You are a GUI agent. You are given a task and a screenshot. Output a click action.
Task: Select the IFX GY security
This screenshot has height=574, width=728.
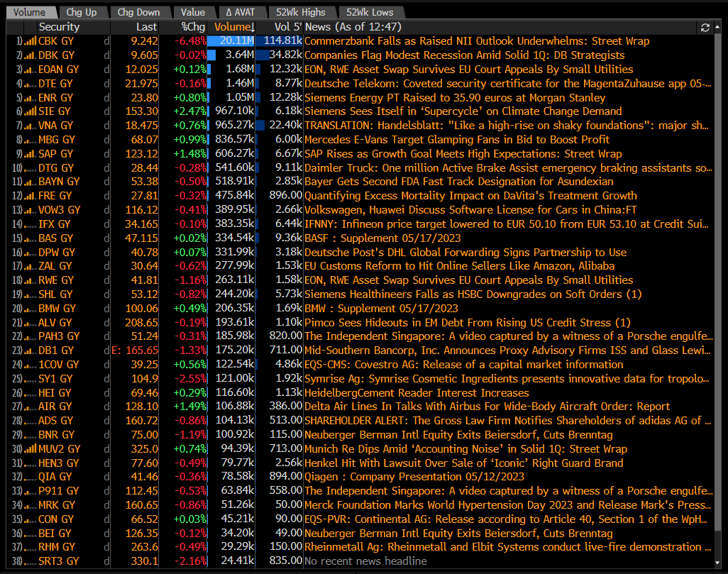(55, 224)
